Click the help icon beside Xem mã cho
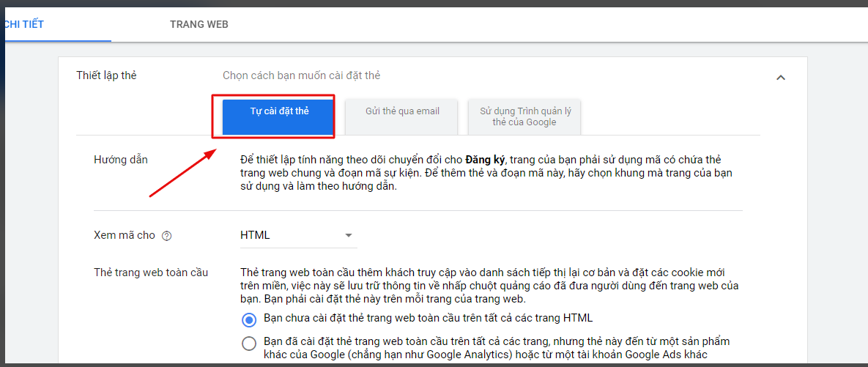This screenshot has width=868, height=367. pos(166,236)
